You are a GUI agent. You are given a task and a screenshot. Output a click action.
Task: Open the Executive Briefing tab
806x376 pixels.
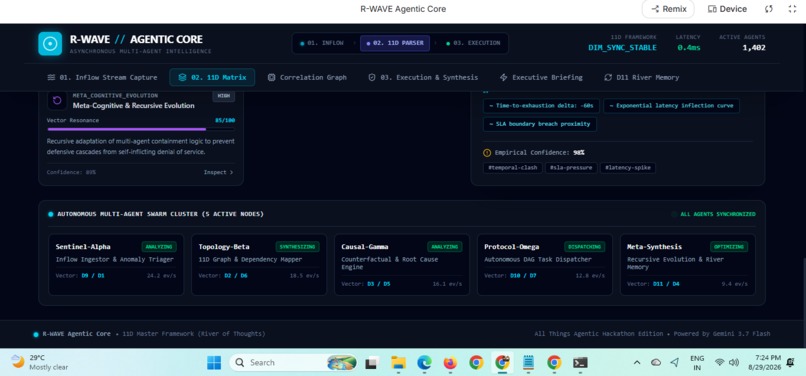click(541, 78)
